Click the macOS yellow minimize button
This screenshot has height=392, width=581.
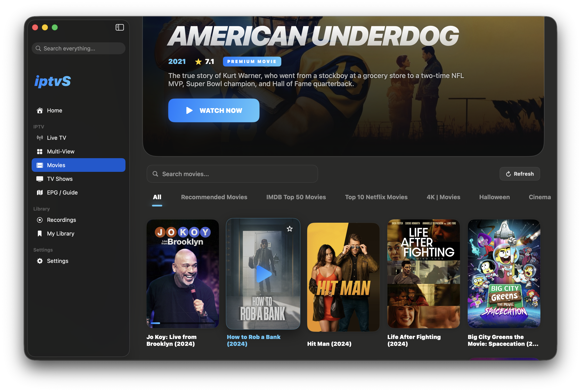[x=45, y=27]
